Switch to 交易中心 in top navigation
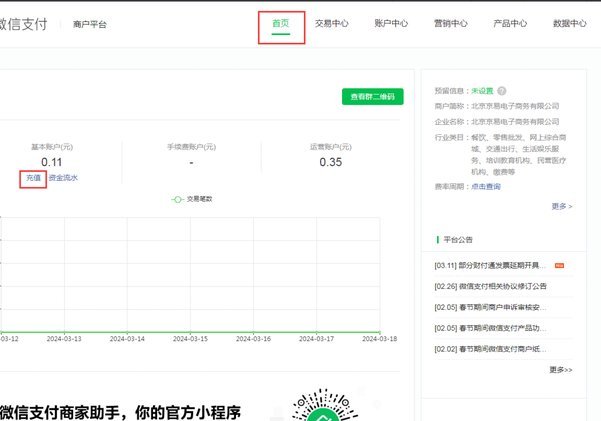Image resolution: width=601 pixels, height=421 pixels. click(x=332, y=23)
